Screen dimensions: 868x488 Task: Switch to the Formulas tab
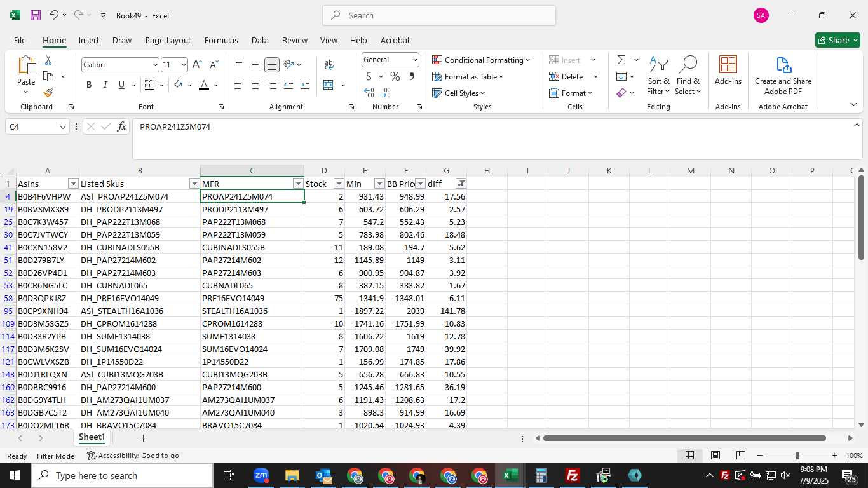pos(221,40)
